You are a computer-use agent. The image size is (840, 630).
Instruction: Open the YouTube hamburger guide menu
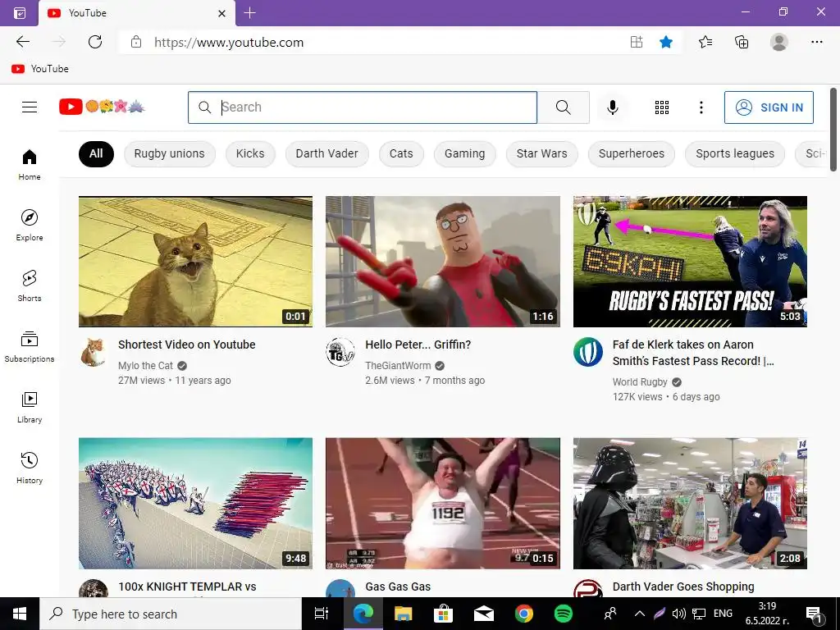click(x=30, y=107)
